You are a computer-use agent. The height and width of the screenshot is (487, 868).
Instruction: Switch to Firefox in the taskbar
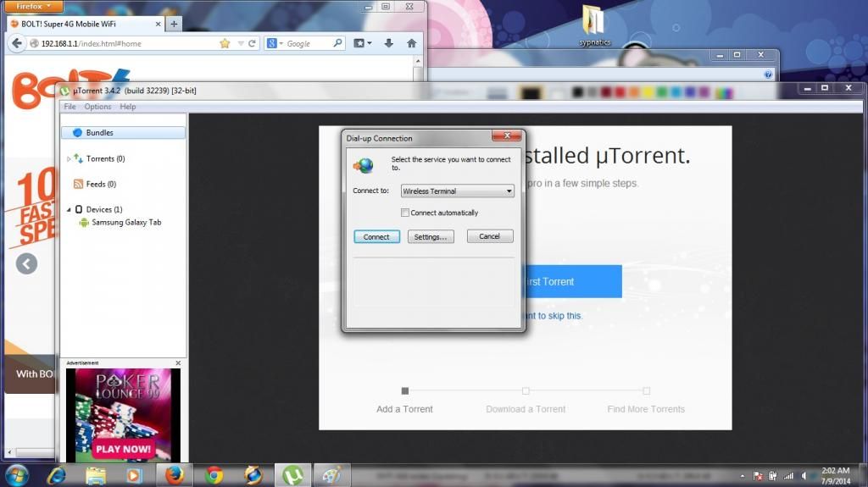pyautogui.click(x=175, y=475)
